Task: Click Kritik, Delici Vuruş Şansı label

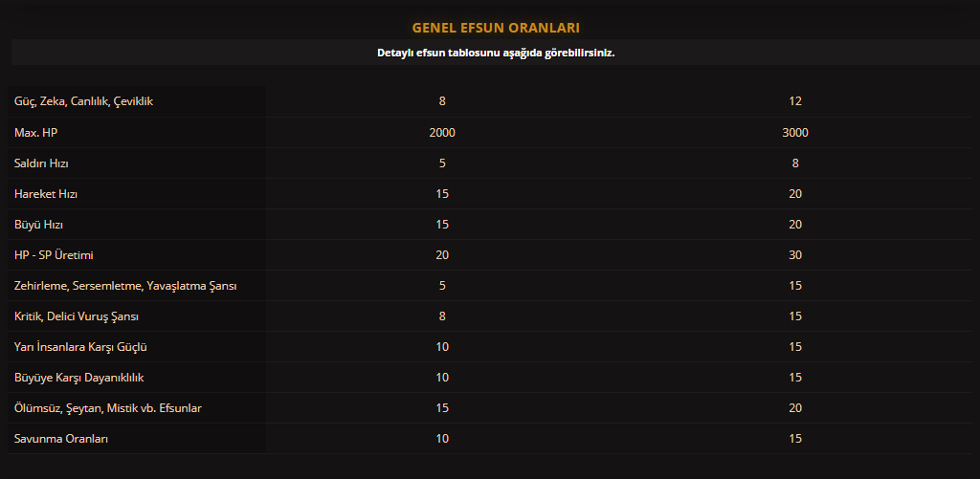Action: tap(77, 316)
